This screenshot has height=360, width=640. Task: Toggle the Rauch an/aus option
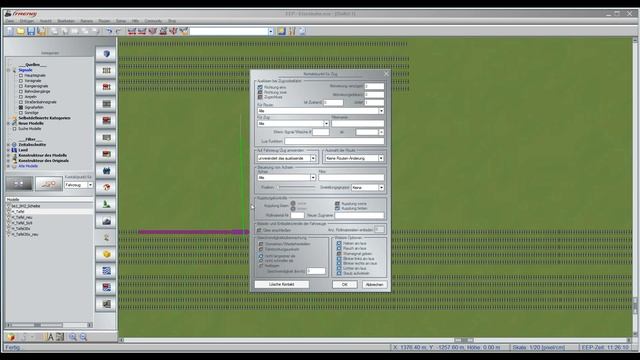pos(339,248)
